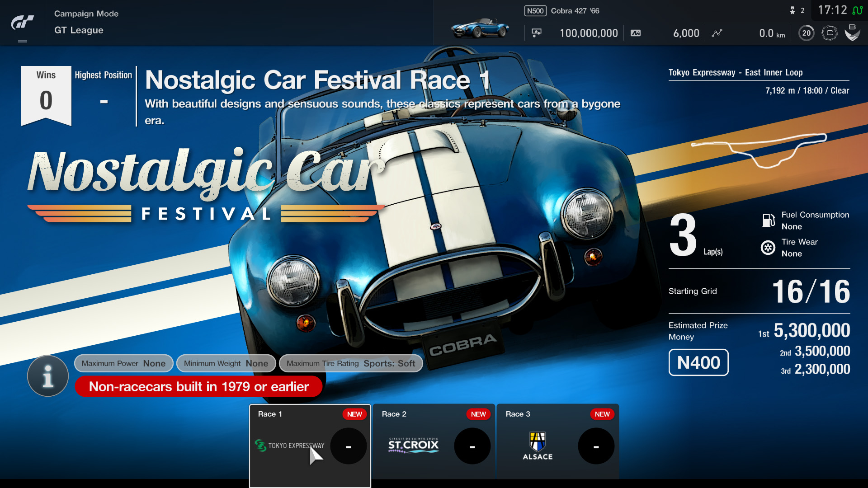The height and width of the screenshot is (488, 868).
Task: Click the credits balance icon
Action: point(537,33)
